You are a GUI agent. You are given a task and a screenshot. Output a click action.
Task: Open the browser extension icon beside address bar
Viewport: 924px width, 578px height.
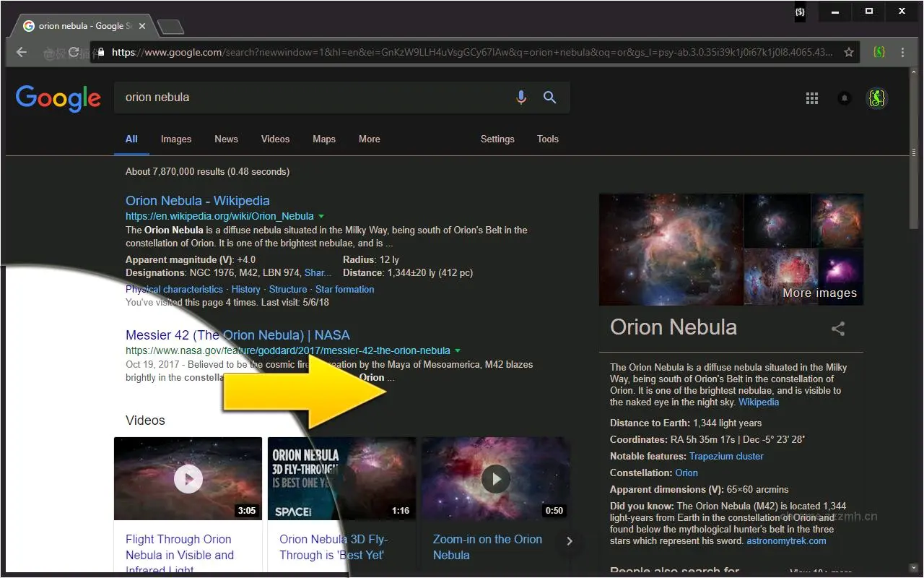[879, 51]
